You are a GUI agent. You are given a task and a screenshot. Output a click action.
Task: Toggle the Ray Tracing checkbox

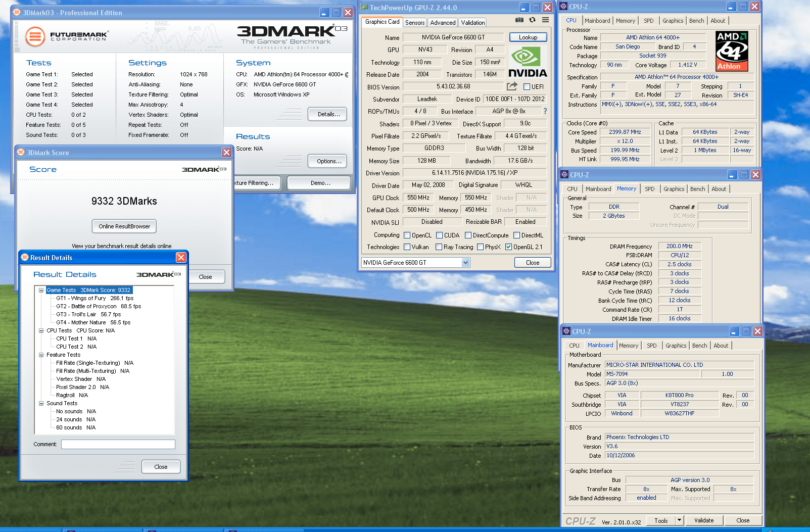tap(439, 247)
